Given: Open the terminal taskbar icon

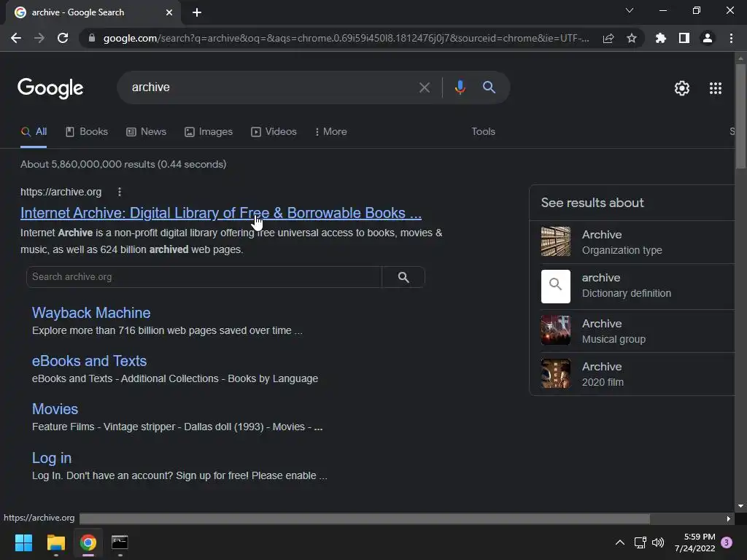Looking at the screenshot, I should tap(120, 542).
